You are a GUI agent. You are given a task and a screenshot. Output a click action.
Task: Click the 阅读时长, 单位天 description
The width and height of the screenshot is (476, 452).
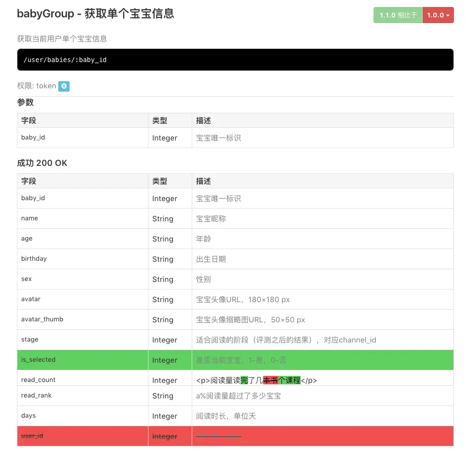(226, 416)
